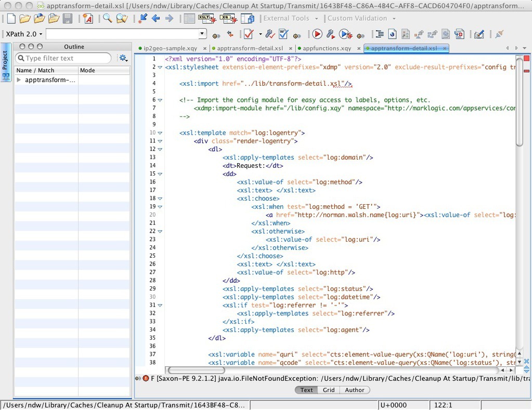Close the ip2geo-sample.xqy tab
This screenshot has height=410, width=532.
click(x=204, y=48)
